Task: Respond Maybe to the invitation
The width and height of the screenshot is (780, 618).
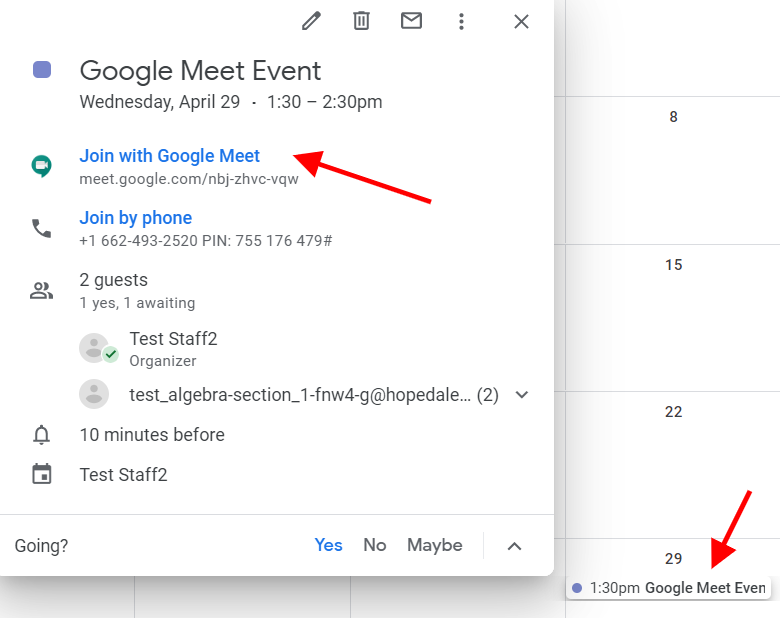Action: pos(435,545)
